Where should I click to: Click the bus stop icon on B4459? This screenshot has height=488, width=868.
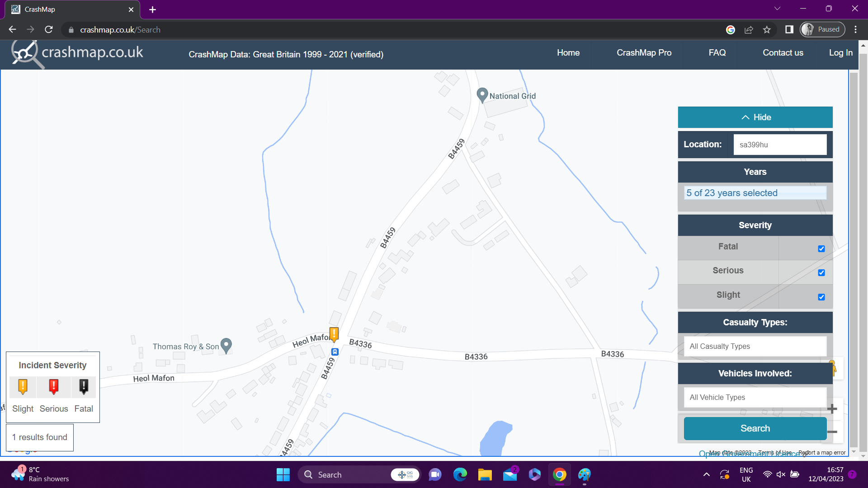pyautogui.click(x=335, y=352)
